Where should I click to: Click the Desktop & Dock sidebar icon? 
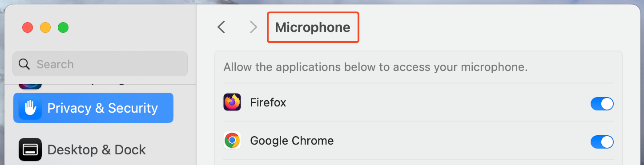point(30,149)
